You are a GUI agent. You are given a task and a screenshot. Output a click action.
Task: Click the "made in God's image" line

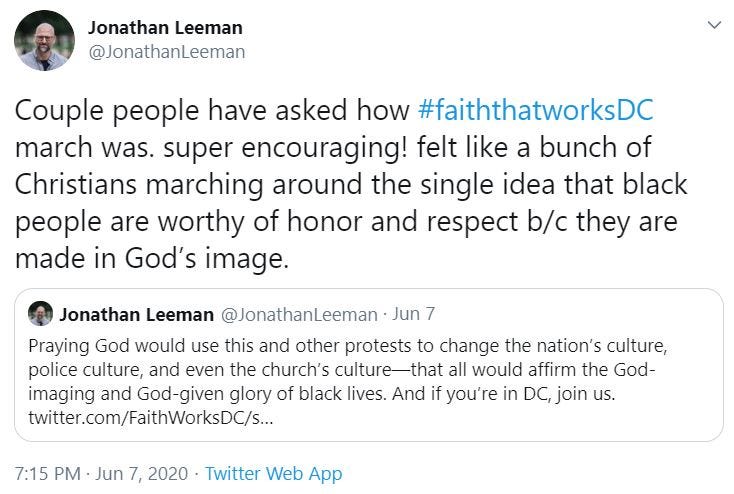pos(151,258)
